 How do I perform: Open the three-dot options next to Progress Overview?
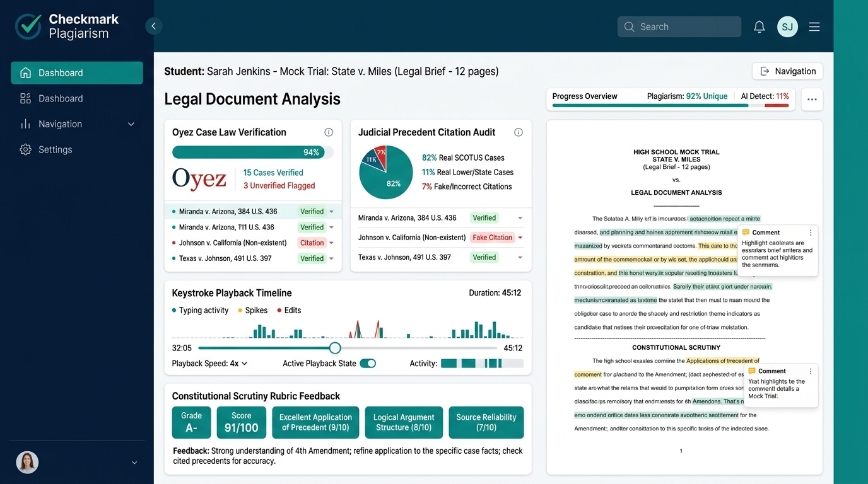point(812,100)
